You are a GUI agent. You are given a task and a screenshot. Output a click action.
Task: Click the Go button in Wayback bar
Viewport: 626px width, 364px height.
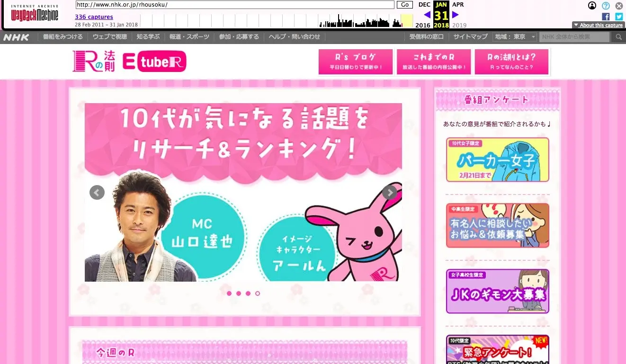click(x=404, y=5)
